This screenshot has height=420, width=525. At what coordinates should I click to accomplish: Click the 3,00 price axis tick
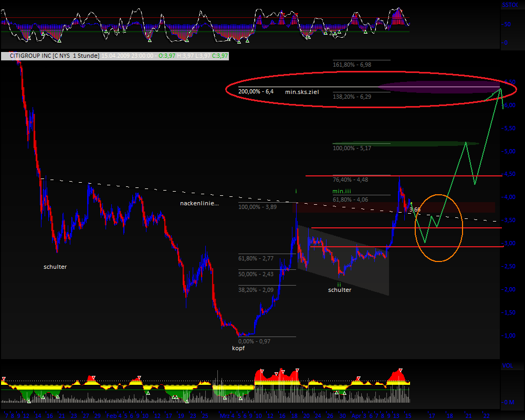(x=510, y=244)
